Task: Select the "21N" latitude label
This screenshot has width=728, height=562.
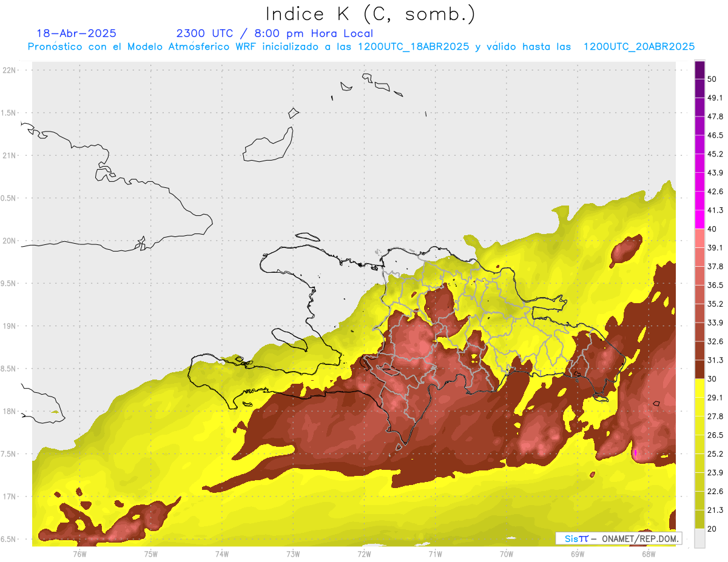Action: [10, 156]
